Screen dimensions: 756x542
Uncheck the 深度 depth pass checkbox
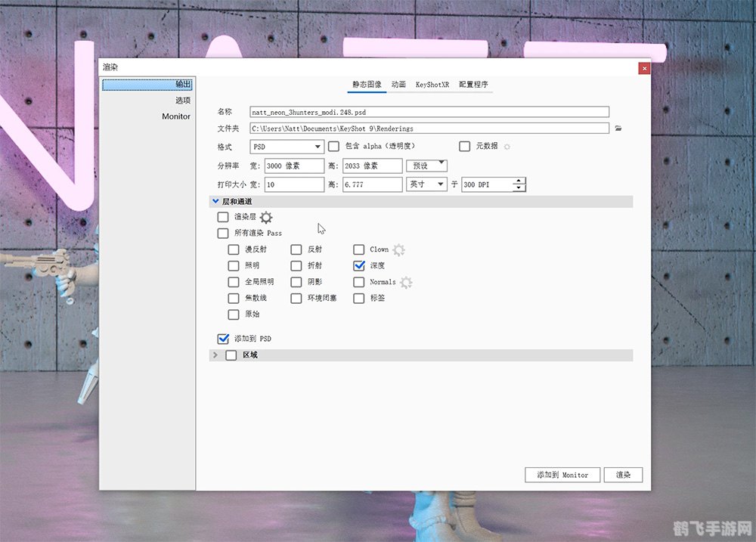point(359,265)
